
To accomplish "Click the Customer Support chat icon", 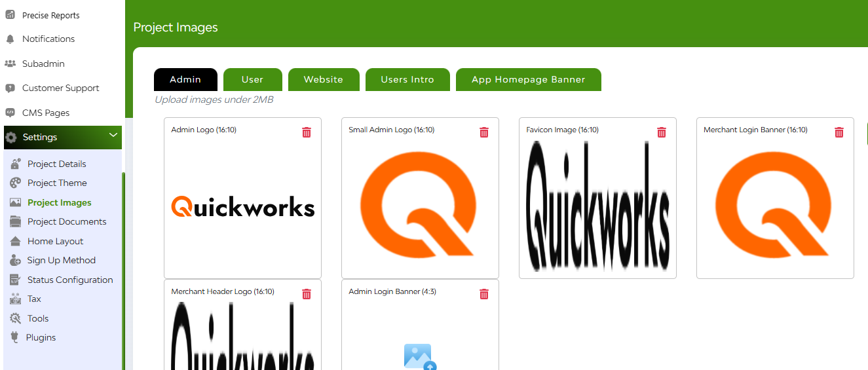I will coord(10,88).
